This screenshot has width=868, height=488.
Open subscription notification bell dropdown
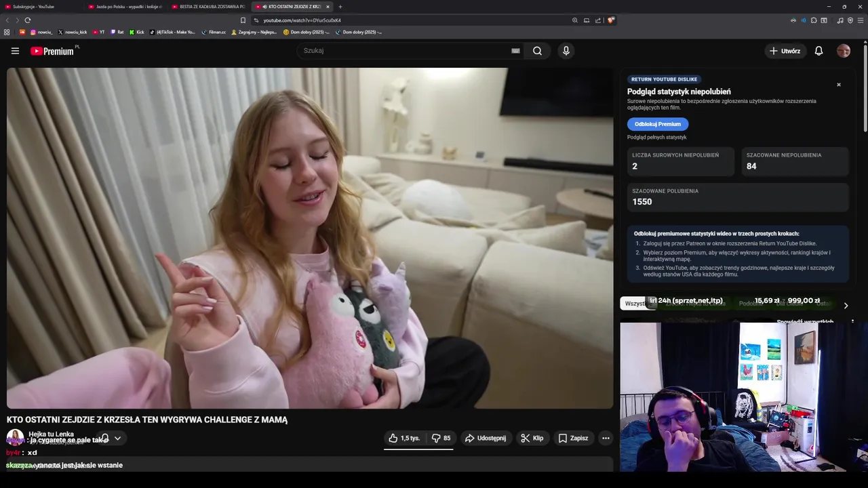point(111,439)
